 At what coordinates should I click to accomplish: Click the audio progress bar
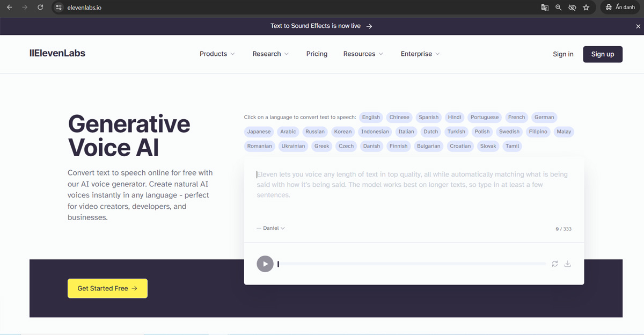(411, 264)
